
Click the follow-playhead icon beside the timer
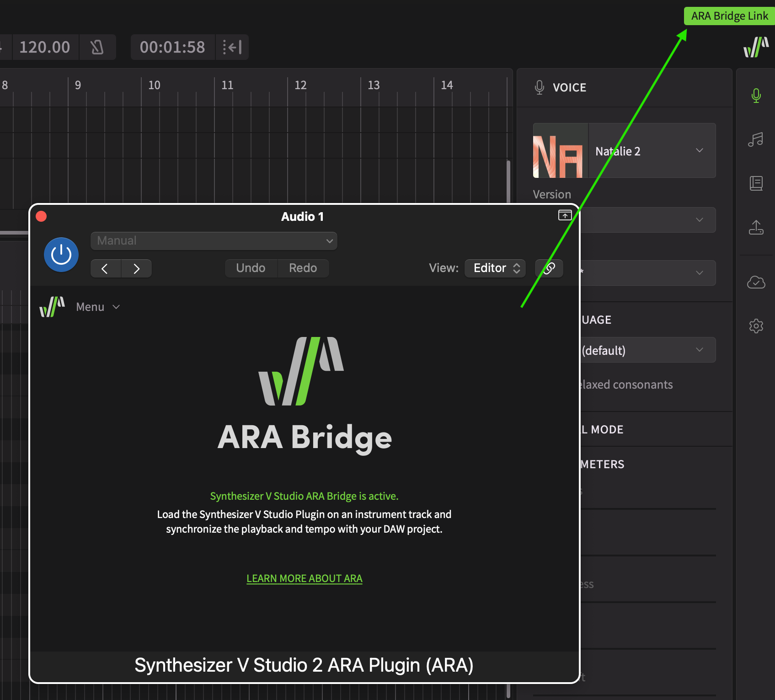(x=232, y=47)
